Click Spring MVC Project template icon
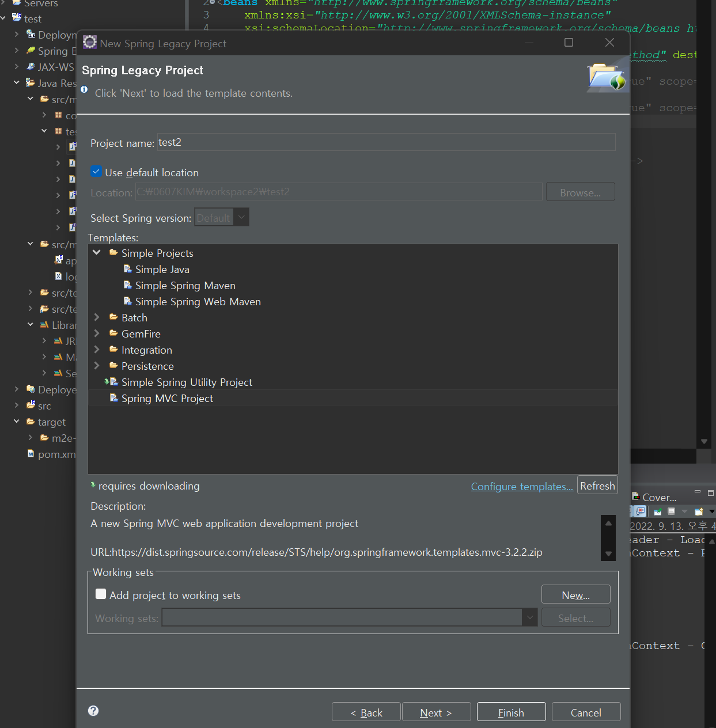This screenshot has width=716, height=728. coord(114,398)
